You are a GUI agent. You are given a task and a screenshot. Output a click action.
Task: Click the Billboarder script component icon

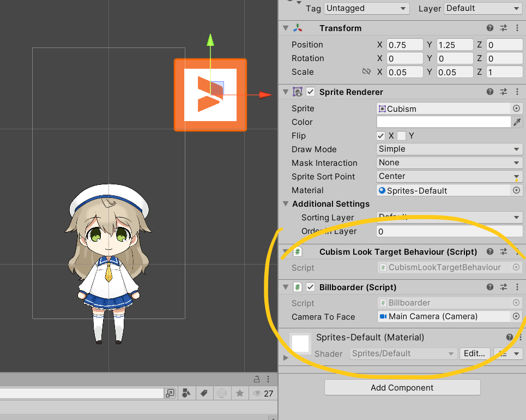[298, 287]
